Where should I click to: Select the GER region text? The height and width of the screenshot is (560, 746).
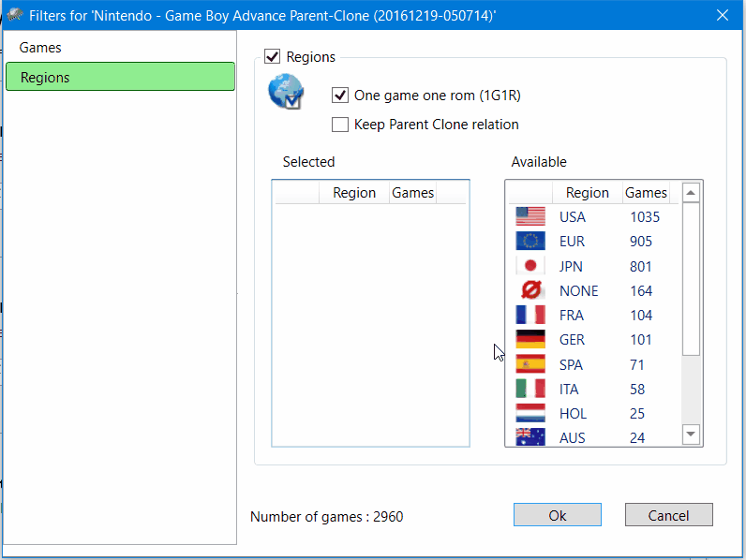[572, 339]
